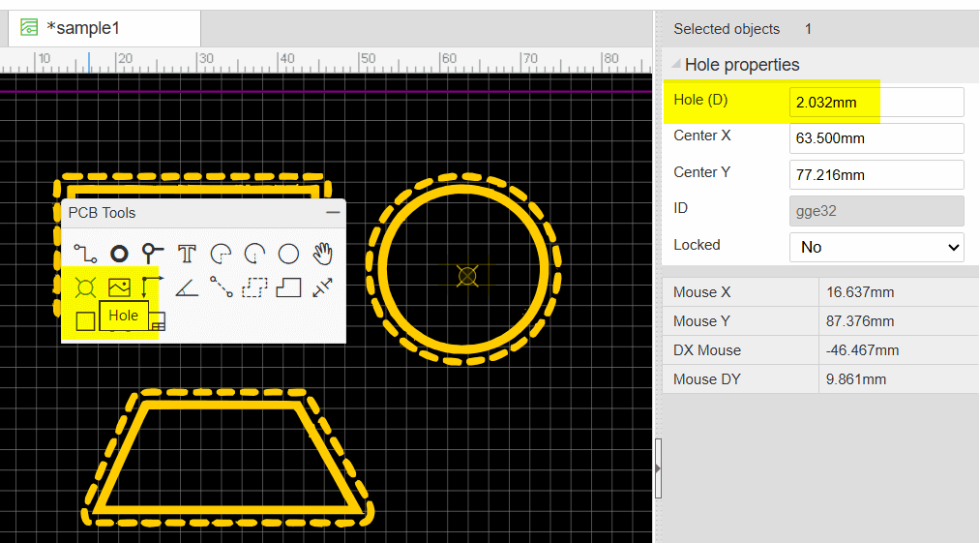Pick the Dimension measure tool
Image resolution: width=980 pixels, height=543 pixels.
pos(322,287)
